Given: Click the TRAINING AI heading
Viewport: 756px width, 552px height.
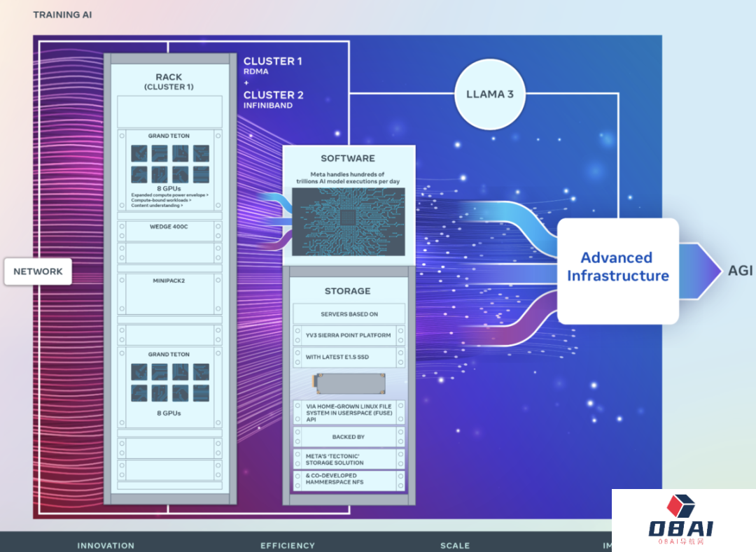Looking at the screenshot, I should (62, 15).
